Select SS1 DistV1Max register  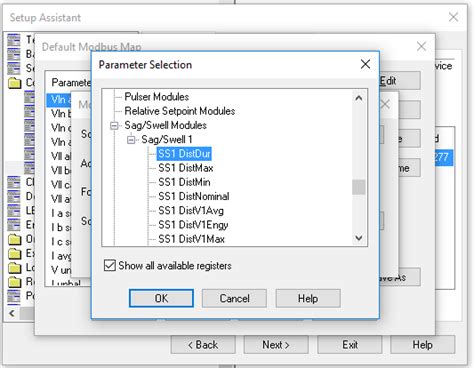(x=191, y=239)
